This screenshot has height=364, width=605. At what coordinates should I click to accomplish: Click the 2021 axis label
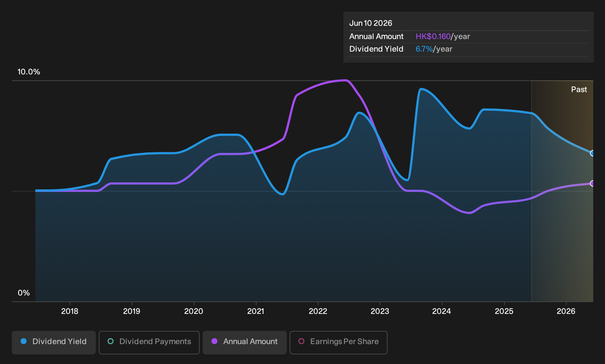pyautogui.click(x=256, y=311)
